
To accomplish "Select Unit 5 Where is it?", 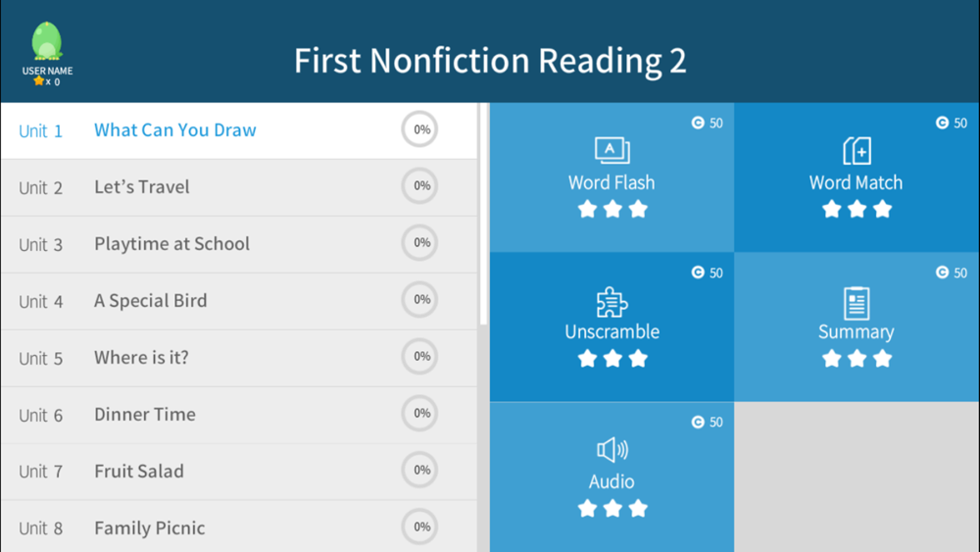I will click(239, 358).
